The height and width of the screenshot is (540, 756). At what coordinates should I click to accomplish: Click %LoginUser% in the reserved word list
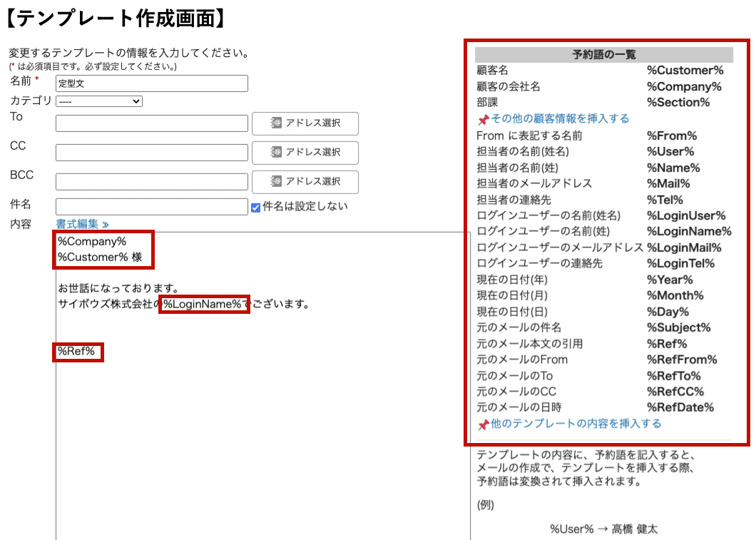click(686, 216)
